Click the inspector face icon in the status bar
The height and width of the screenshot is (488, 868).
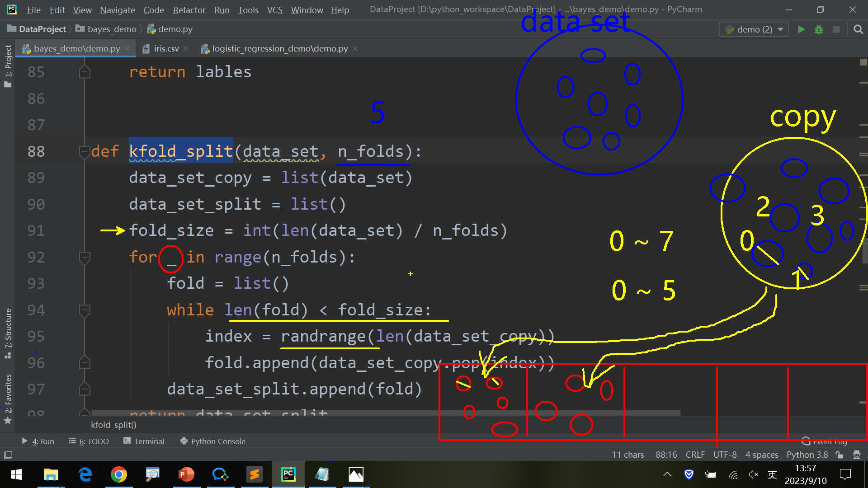coord(856,455)
